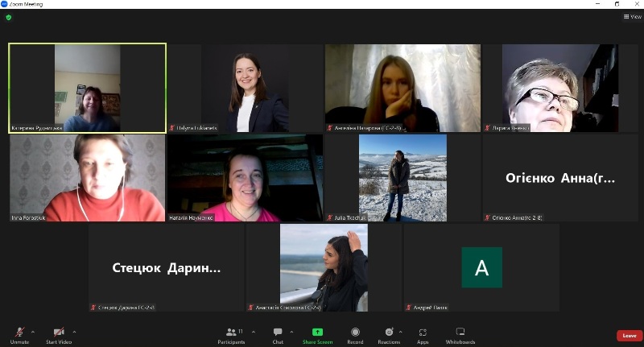Select the Огієнко Анна name tile
644x347 pixels.
(x=560, y=178)
